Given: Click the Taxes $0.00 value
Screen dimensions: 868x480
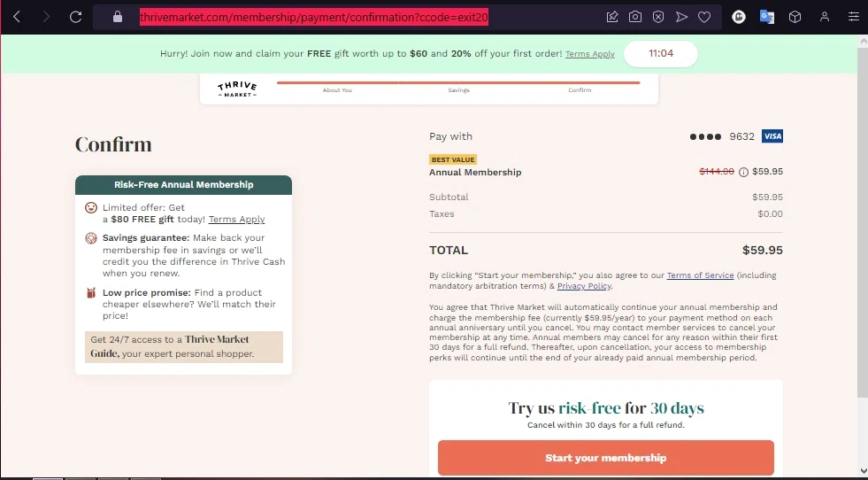Looking at the screenshot, I should [770, 214].
